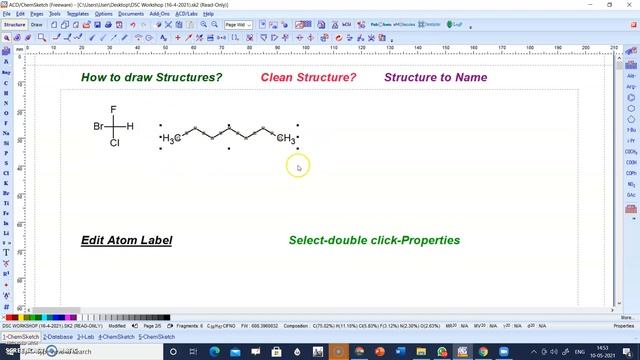Choose the t-Bu radical template
The image size is (640, 360).
click(x=631, y=130)
